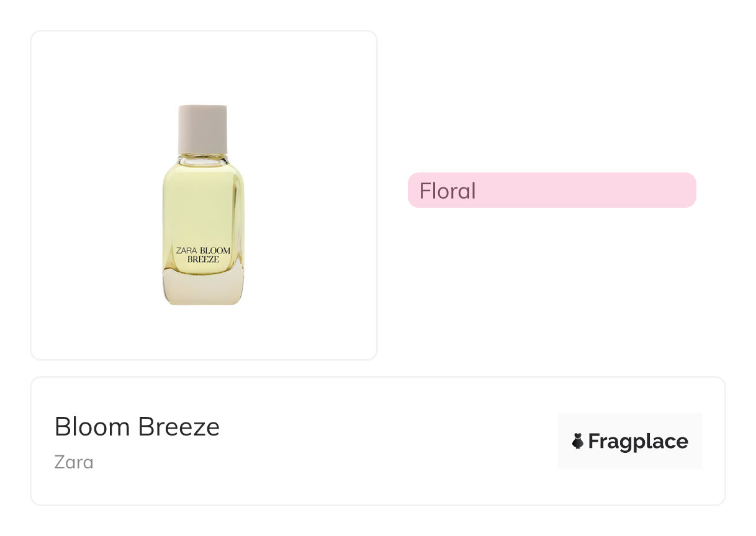Click the word Breeze in the product title
The image size is (756, 536).
pos(179,427)
